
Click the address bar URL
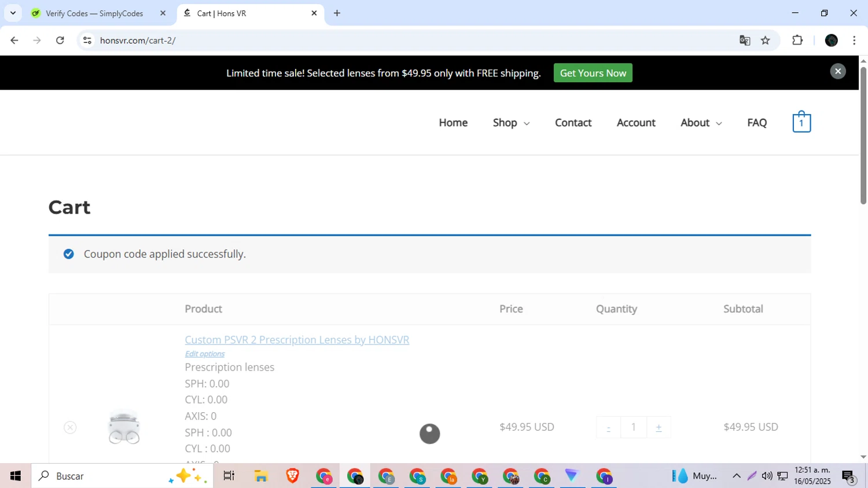[x=138, y=41]
